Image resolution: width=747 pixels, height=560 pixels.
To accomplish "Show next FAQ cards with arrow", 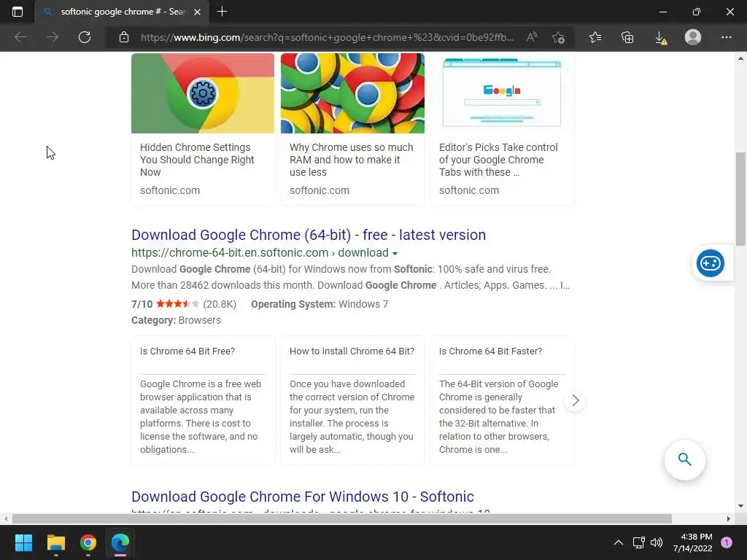I will tap(575, 400).
